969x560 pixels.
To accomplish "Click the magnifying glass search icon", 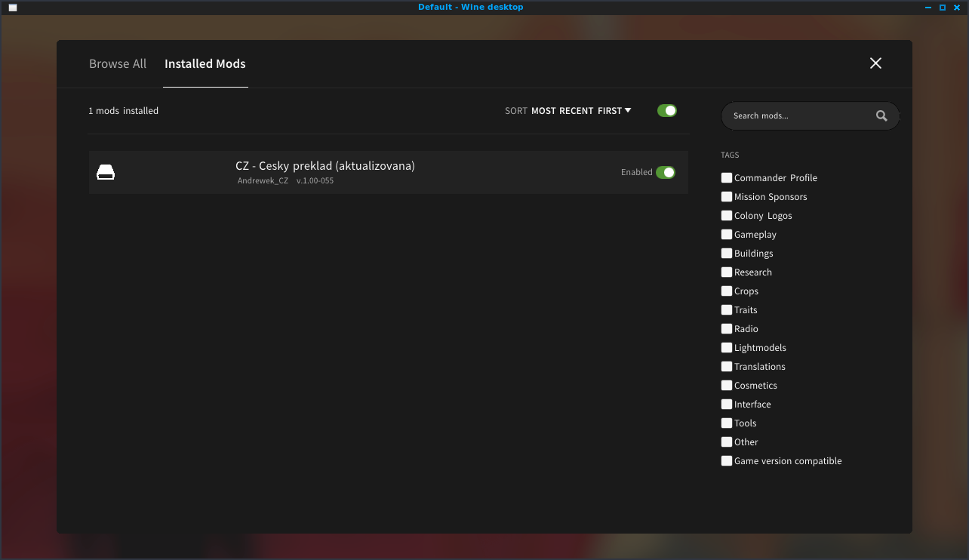I will coord(881,116).
